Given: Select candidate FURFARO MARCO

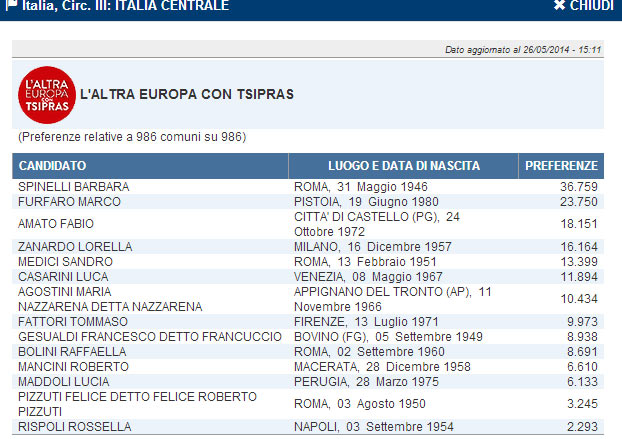Looking at the screenshot, I should 56,202.
